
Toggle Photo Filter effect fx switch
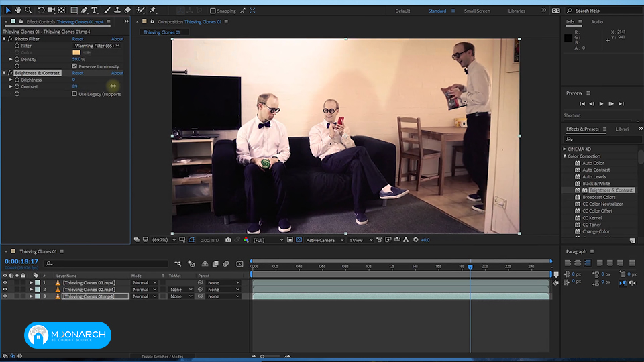pos(10,39)
